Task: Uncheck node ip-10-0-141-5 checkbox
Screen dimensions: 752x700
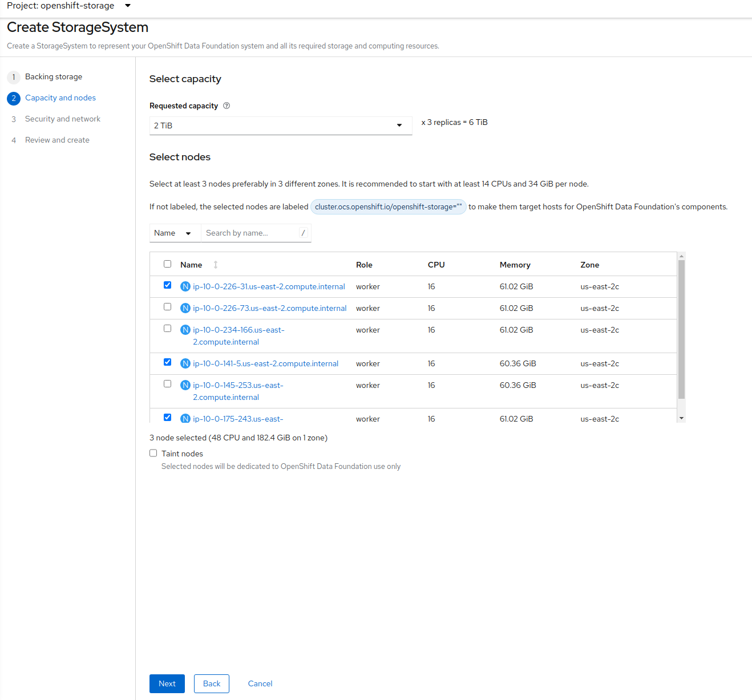Action: tap(167, 362)
